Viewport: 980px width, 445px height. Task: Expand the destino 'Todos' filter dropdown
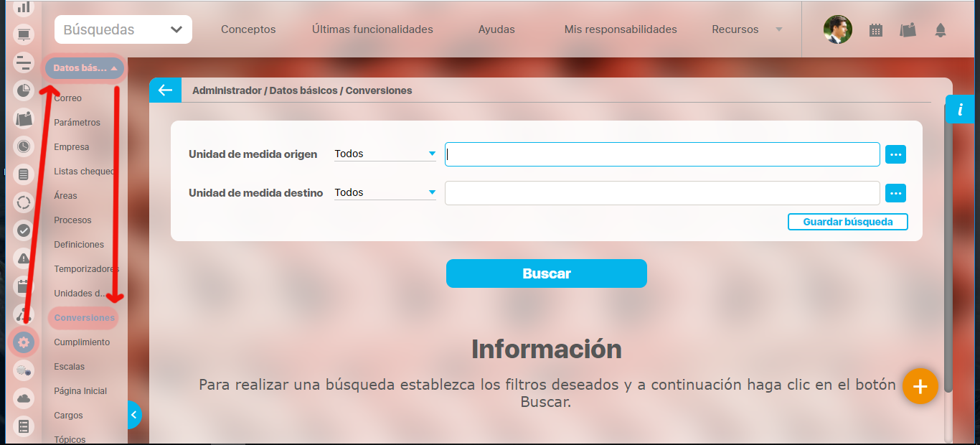(385, 192)
